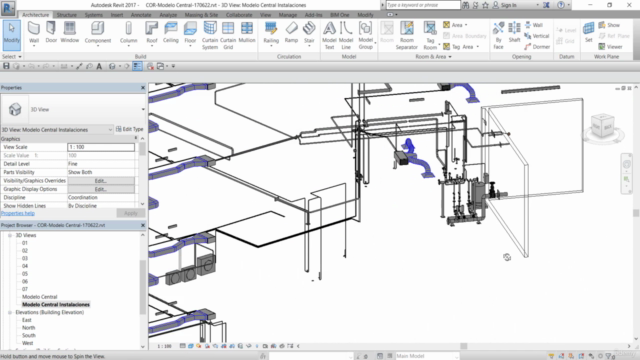Pick the Mullion tool
The image size is (640, 360).
[247, 33]
